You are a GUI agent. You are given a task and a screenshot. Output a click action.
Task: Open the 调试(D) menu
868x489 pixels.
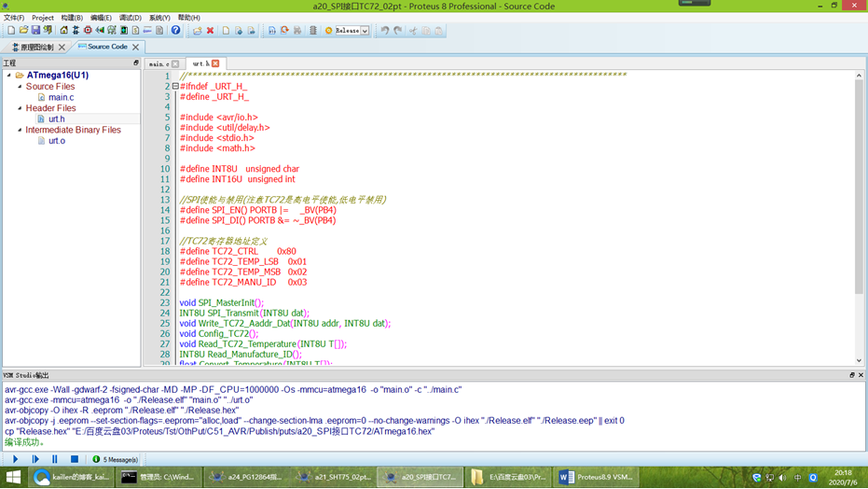(x=131, y=18)
